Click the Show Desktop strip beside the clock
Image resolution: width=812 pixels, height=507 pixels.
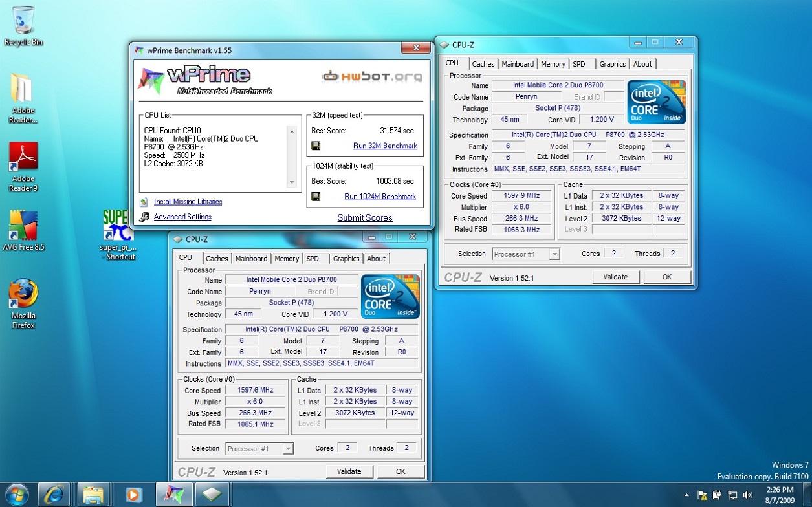(x=808, y=495)
